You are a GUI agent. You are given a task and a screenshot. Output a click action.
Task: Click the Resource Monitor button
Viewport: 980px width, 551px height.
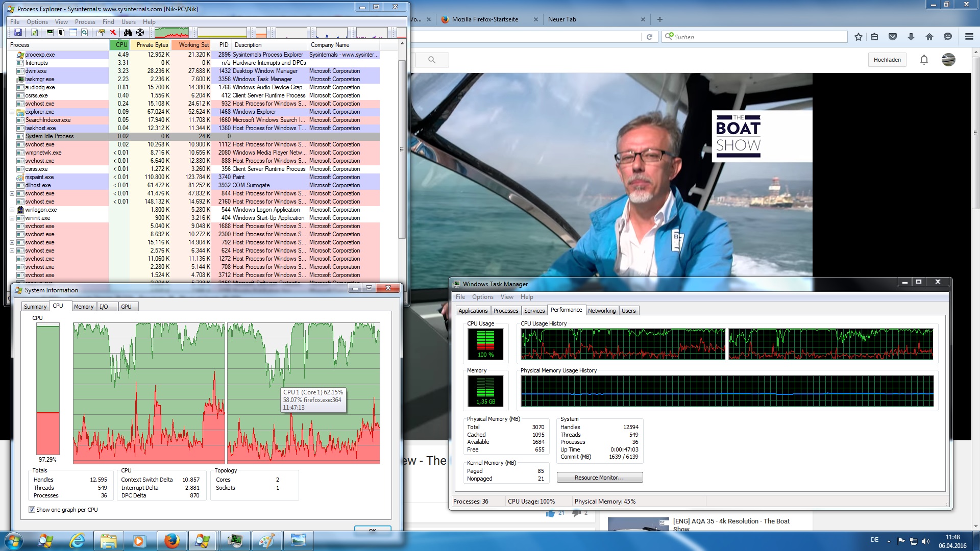coord(599,478)
